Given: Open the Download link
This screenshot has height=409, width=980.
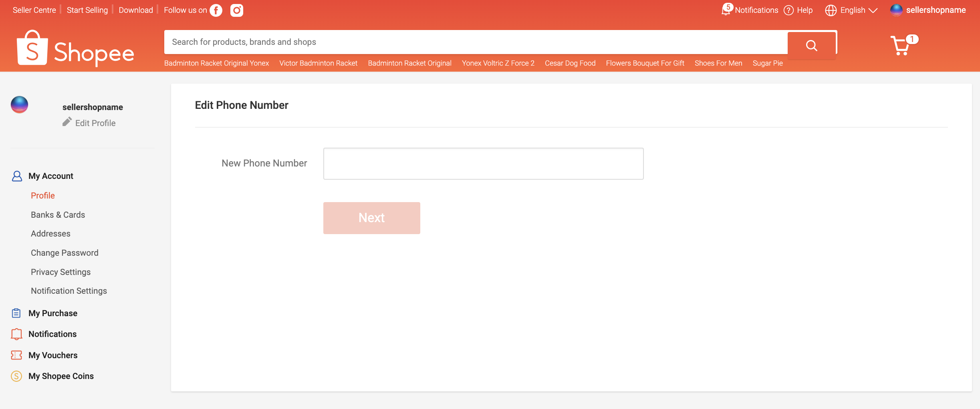Looking at the screenshot, I should pyautogui.click(x=136, y=10).
